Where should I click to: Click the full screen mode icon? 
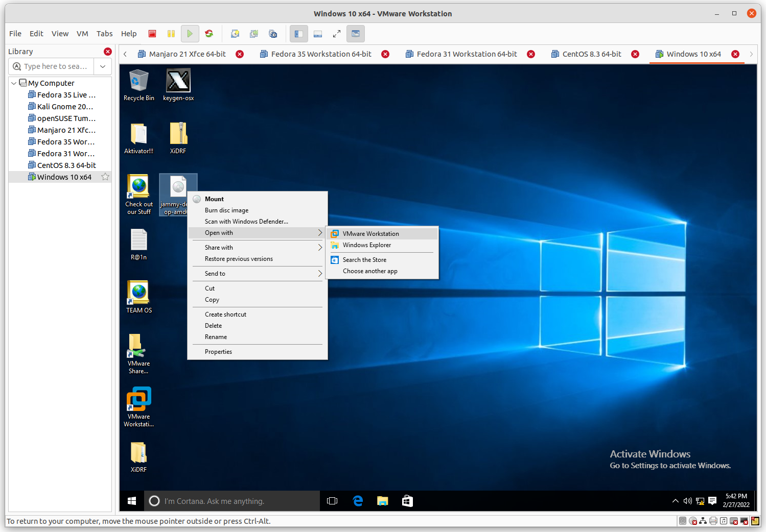(337, 34)
